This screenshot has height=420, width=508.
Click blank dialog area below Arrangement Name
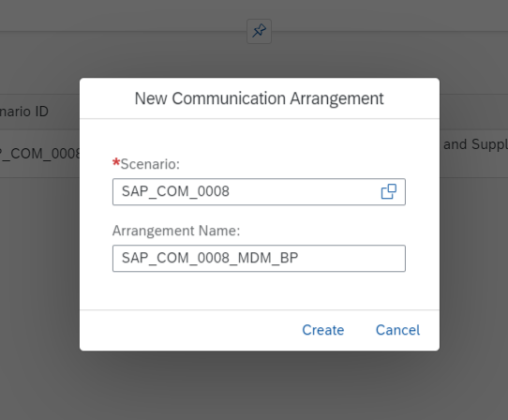(x=260, y=291)
